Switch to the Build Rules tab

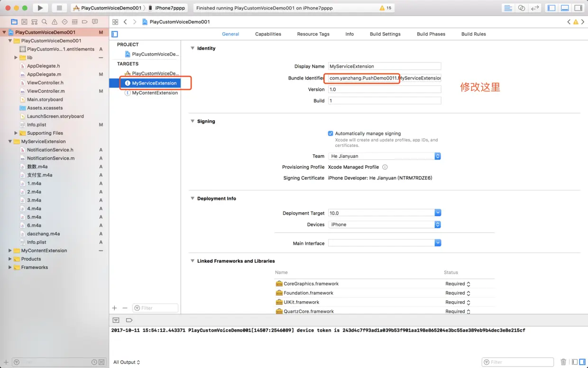[x=473, y=34]
